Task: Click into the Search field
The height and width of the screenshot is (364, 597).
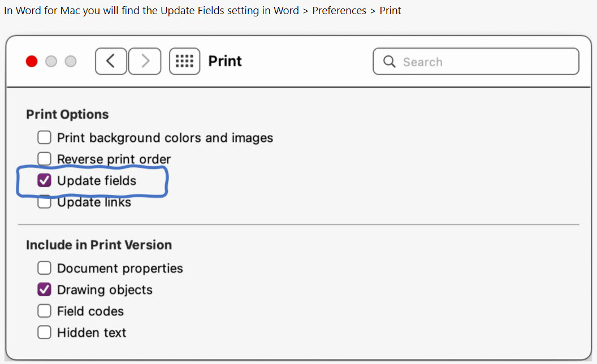Action: [x=476, y=61]
